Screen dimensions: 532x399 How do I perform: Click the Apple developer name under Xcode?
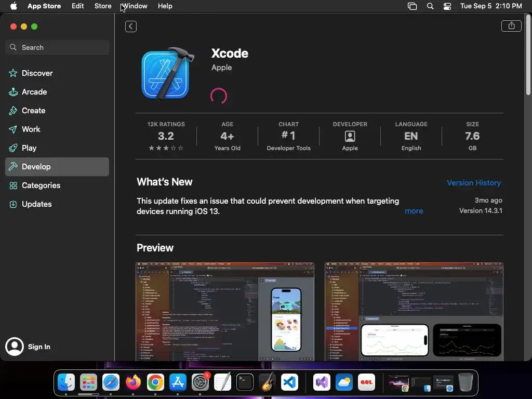[221, 68]
